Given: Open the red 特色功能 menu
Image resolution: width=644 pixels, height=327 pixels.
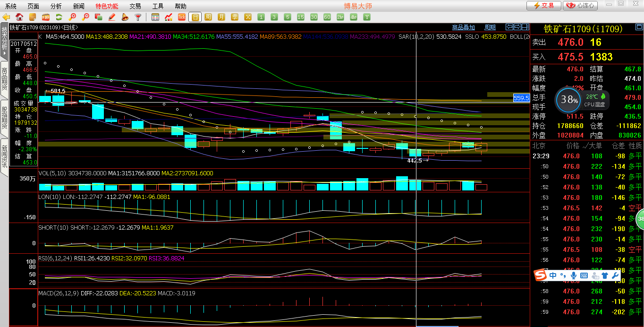Looking at the screenshot, I should click(x=107, y=6).
